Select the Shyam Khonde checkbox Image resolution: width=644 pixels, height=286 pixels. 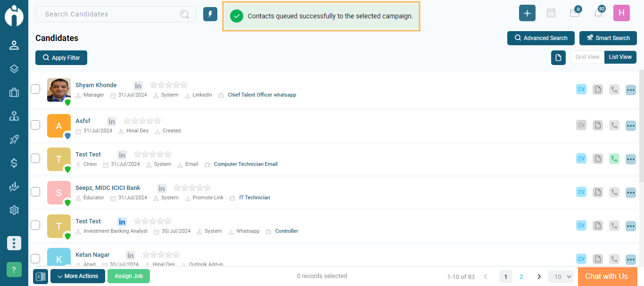(35, 89)
